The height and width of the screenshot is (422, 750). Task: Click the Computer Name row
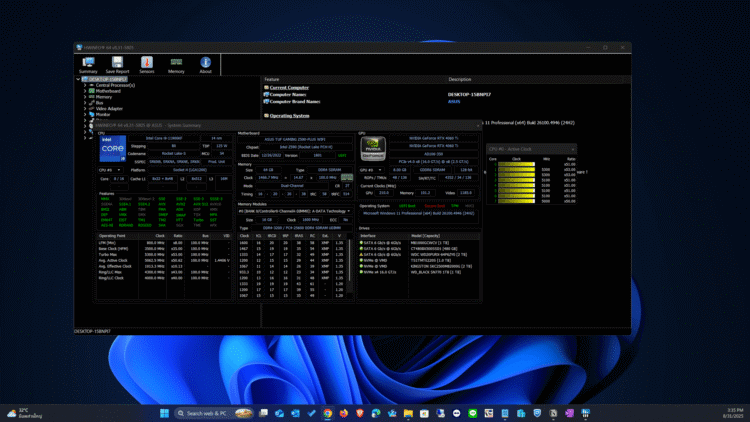click(x=287, y=95)
